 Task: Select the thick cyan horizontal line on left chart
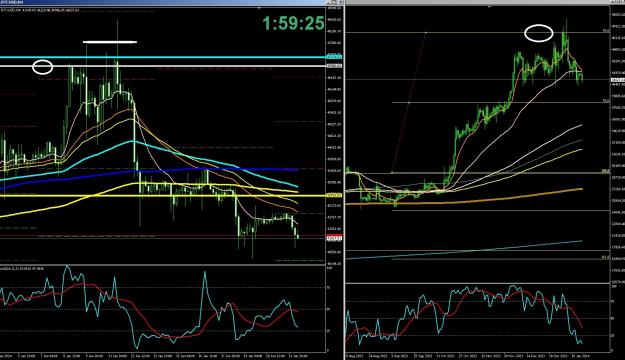[x=163, y=57]
